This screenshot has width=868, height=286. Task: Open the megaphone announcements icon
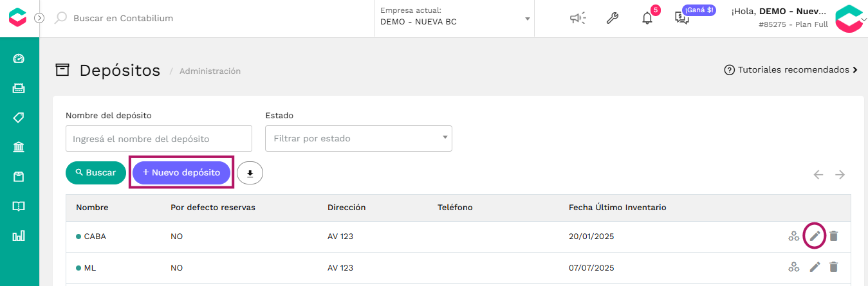578,18
